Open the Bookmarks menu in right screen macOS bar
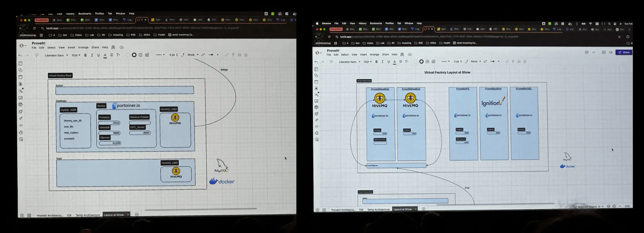Image resolution: width=644 pixels, height=233 pixels. point(376,23)
